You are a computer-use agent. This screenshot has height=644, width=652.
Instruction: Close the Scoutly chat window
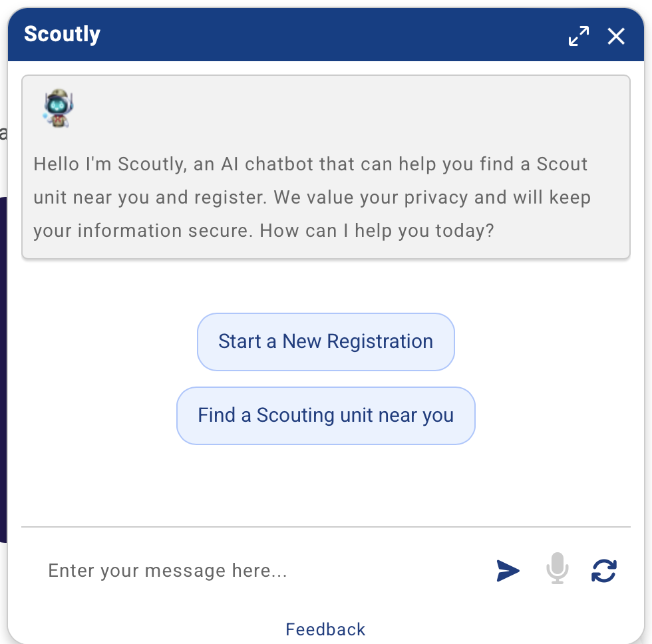click(616, 36)
